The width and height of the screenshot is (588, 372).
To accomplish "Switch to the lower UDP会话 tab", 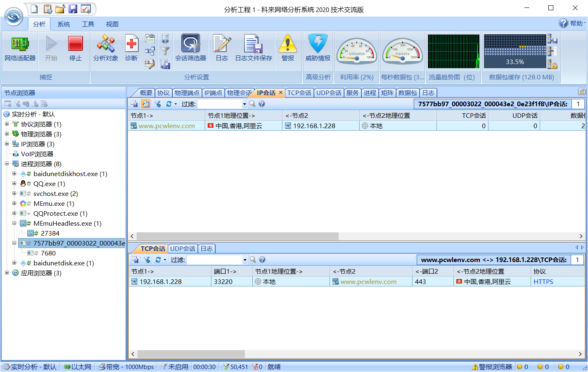I will (x=183, y=249).
